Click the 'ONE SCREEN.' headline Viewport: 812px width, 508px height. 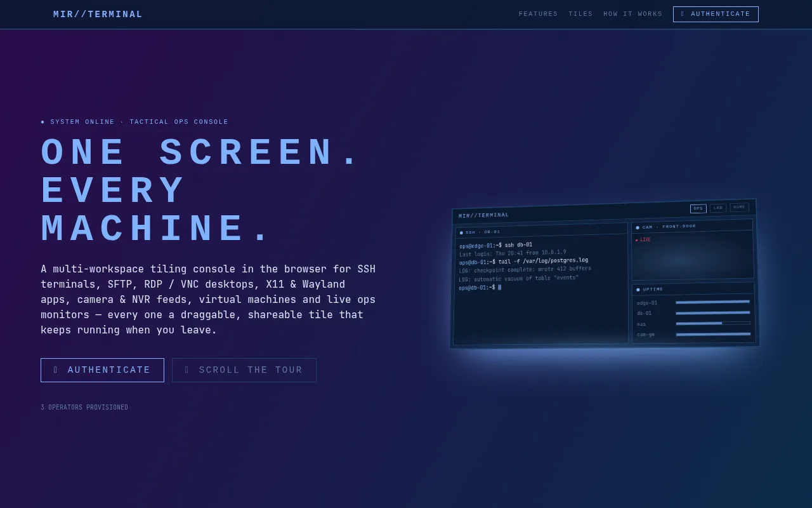coord(200,153)
